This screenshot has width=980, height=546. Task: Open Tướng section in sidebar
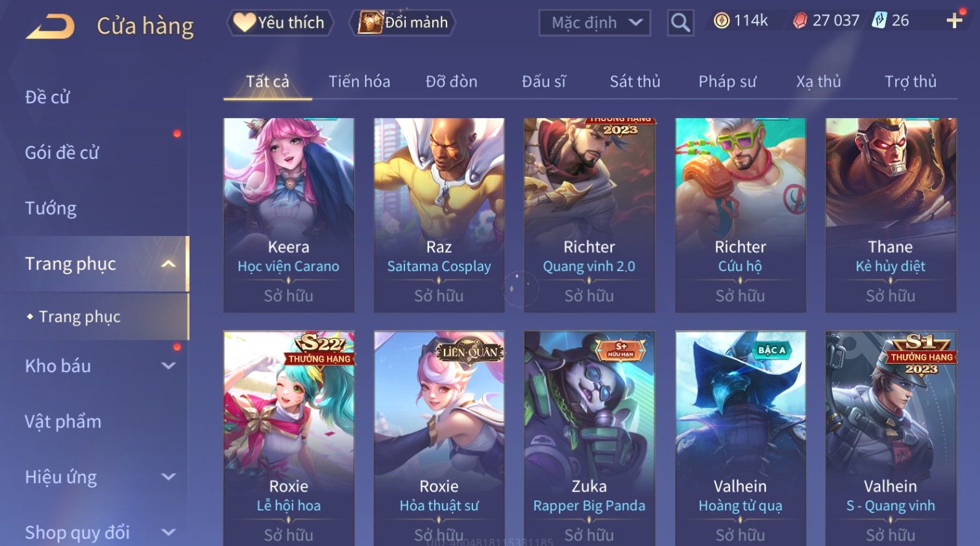coord(51,208)
